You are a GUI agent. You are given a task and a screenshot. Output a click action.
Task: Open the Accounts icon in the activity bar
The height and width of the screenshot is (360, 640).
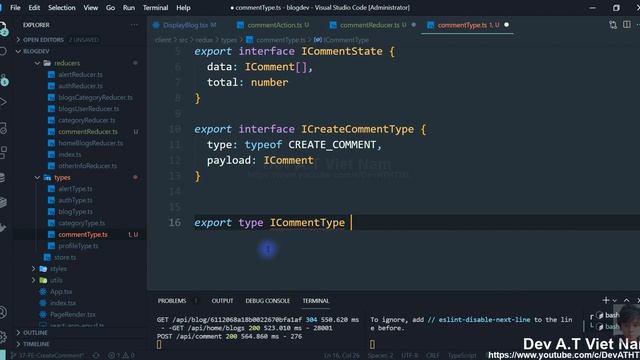click(x=3, y=312)
